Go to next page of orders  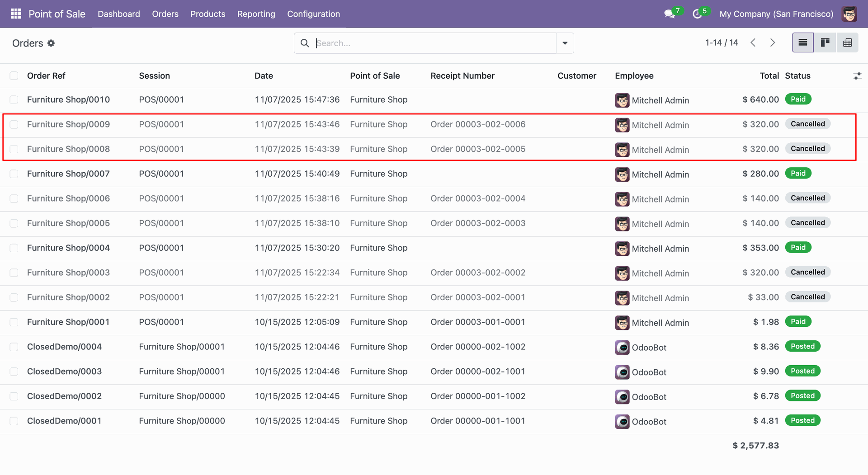(773, 43)
